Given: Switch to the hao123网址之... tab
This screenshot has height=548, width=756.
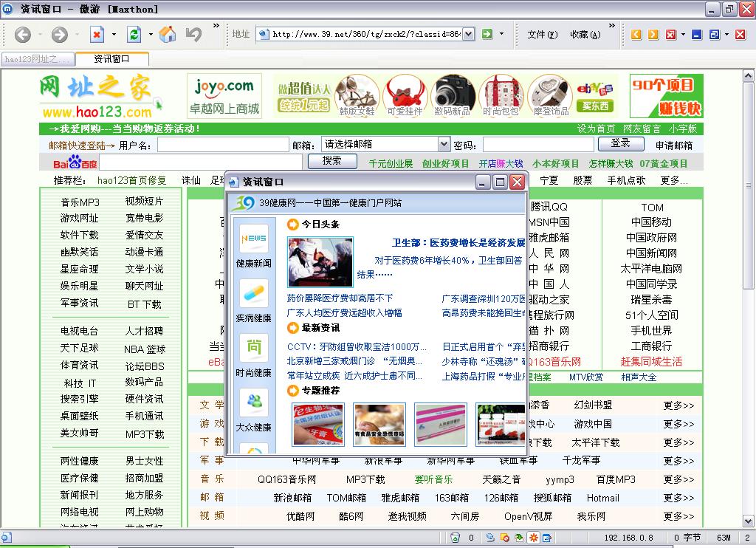Looking at the screenshot, I should click(37, 59).
